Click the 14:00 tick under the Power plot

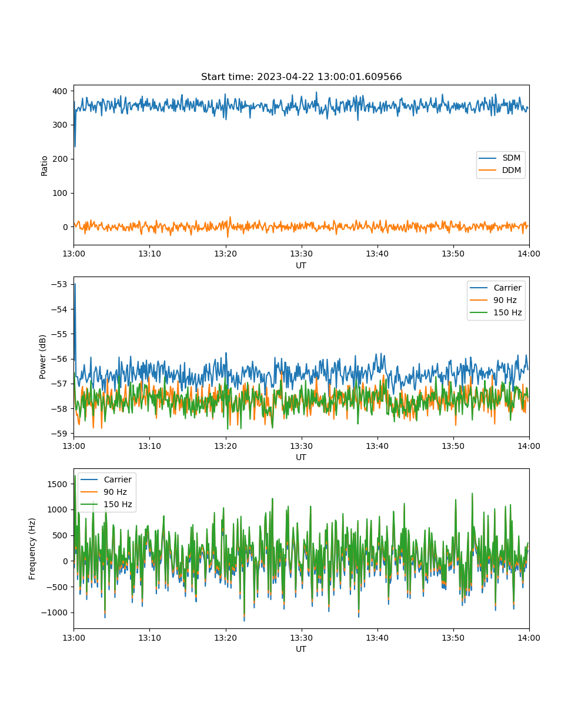[529, 445]
